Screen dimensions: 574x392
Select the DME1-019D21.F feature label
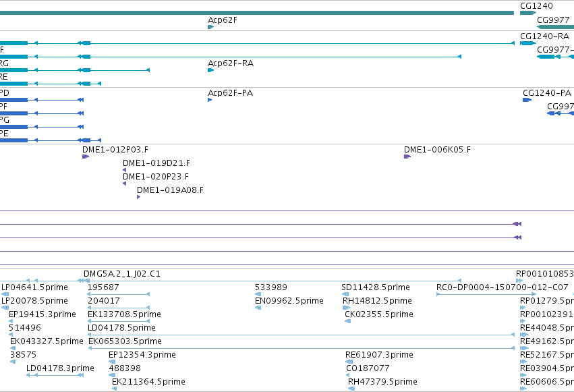(156, 163)
